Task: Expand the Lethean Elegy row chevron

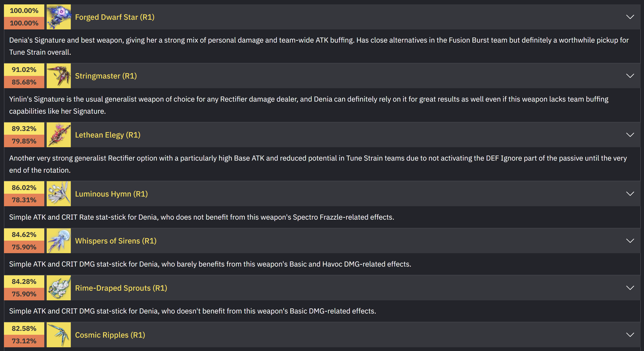Action: 630,135
